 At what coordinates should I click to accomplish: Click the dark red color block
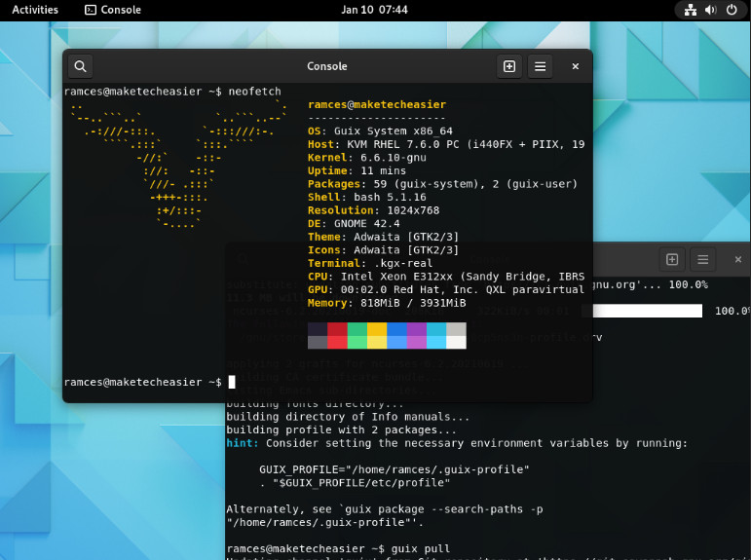point(337,328)
